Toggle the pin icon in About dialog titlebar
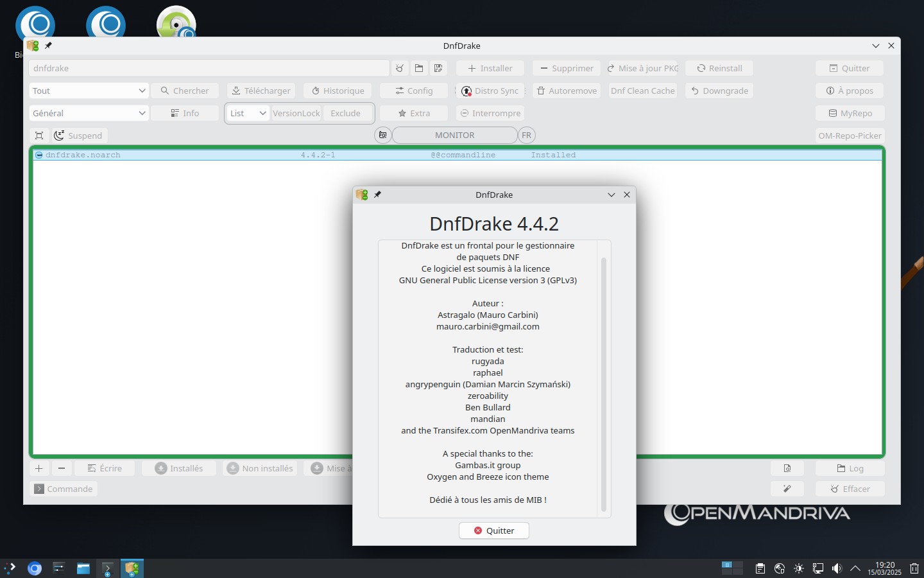The height and width of the screenshot is (578, 924). pyautogui.click(x=378, y=195)
